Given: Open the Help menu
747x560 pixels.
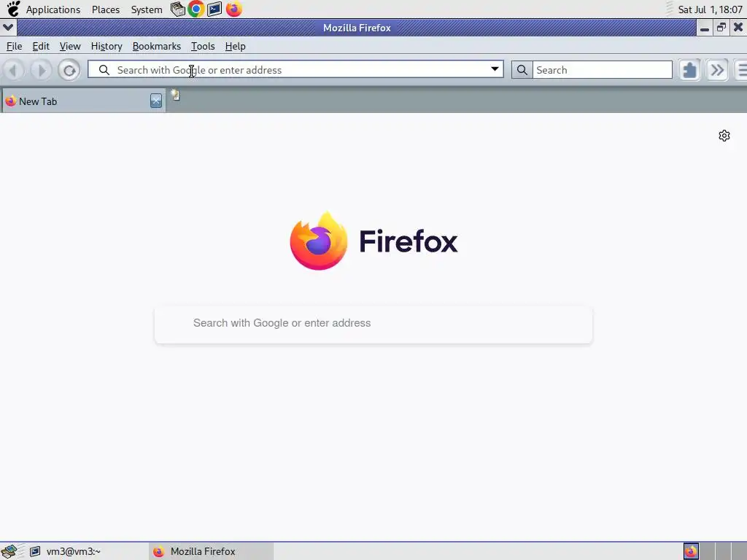Looking at the screenshot, I should (236, 46).
